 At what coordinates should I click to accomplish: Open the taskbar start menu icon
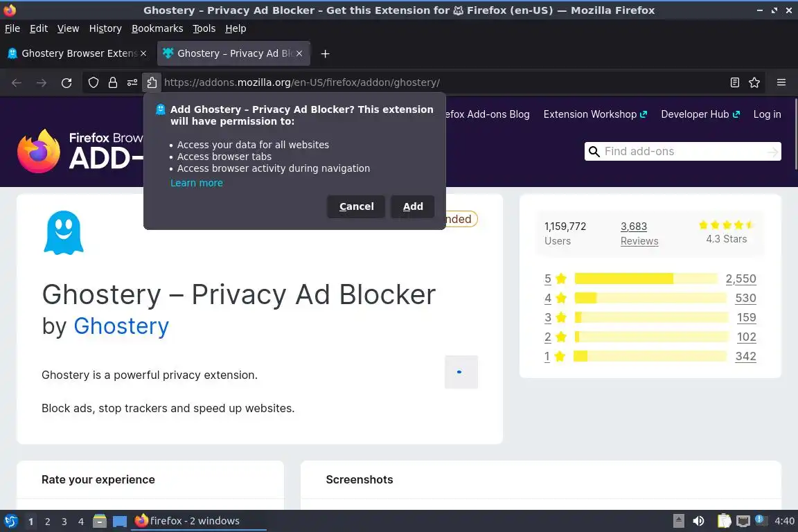pyautogui.click(x=10, y=521)
